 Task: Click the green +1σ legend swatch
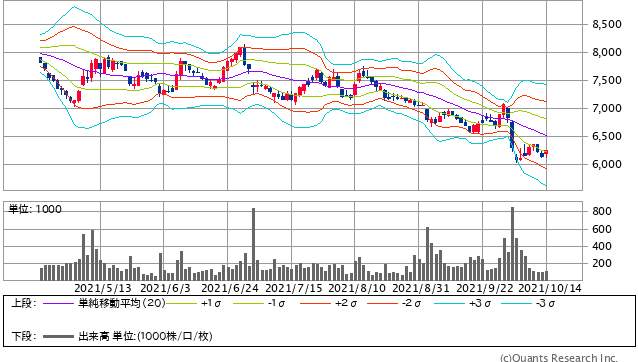coord(181,303)
